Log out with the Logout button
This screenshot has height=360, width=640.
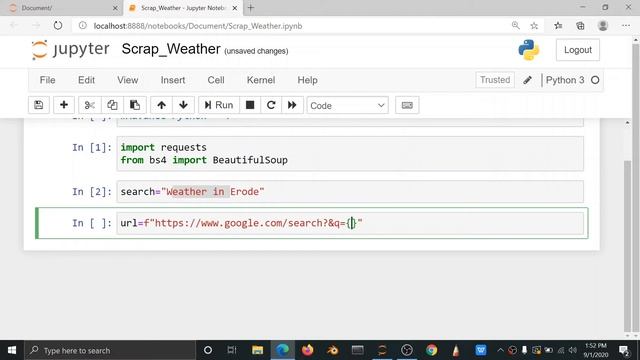click(578, 50)
